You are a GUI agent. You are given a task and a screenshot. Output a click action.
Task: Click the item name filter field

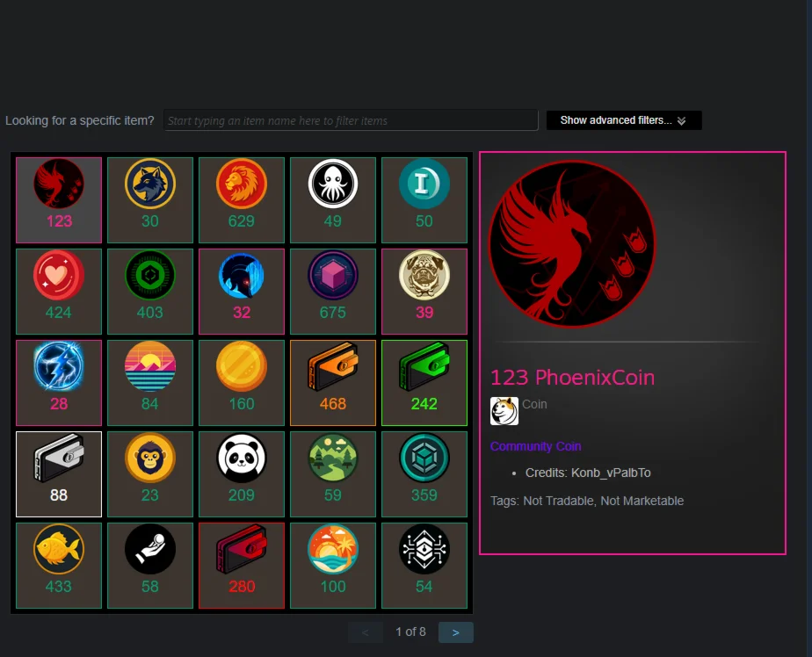(351, 120)
